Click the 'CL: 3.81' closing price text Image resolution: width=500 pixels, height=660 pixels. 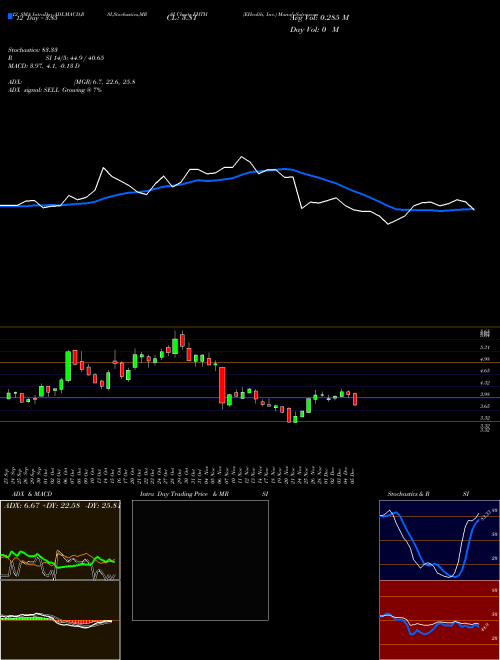click(x=180, y=18)
